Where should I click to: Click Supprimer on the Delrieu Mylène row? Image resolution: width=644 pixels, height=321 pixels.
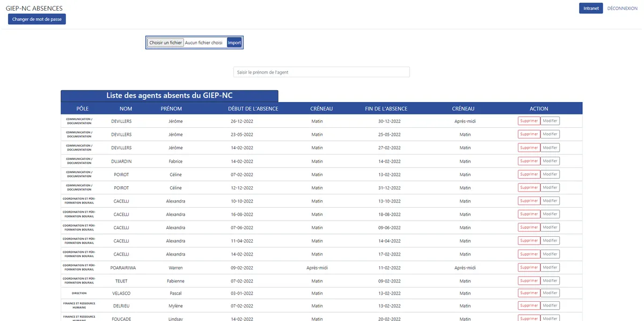pyautogui.click(x=529, y=305)
